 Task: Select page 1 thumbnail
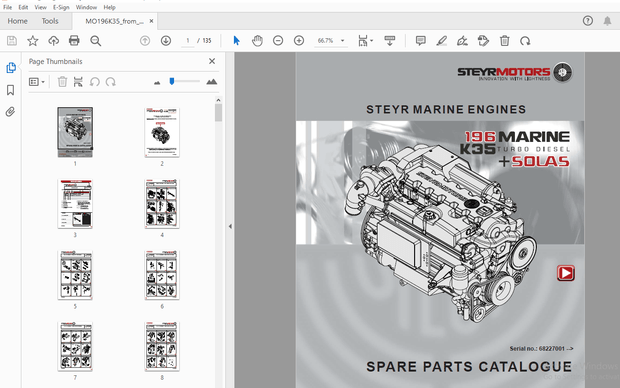[75, 132]
